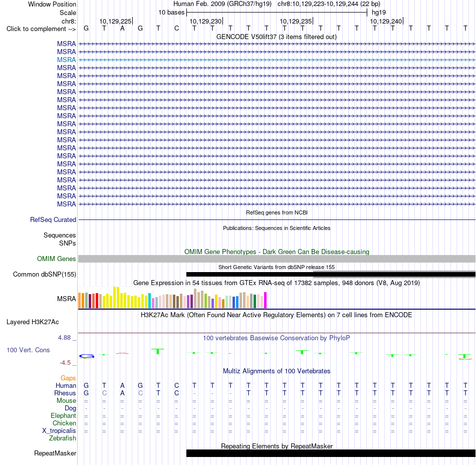Select the light-blue highlighted MSRA transcript label

point(66,60)
